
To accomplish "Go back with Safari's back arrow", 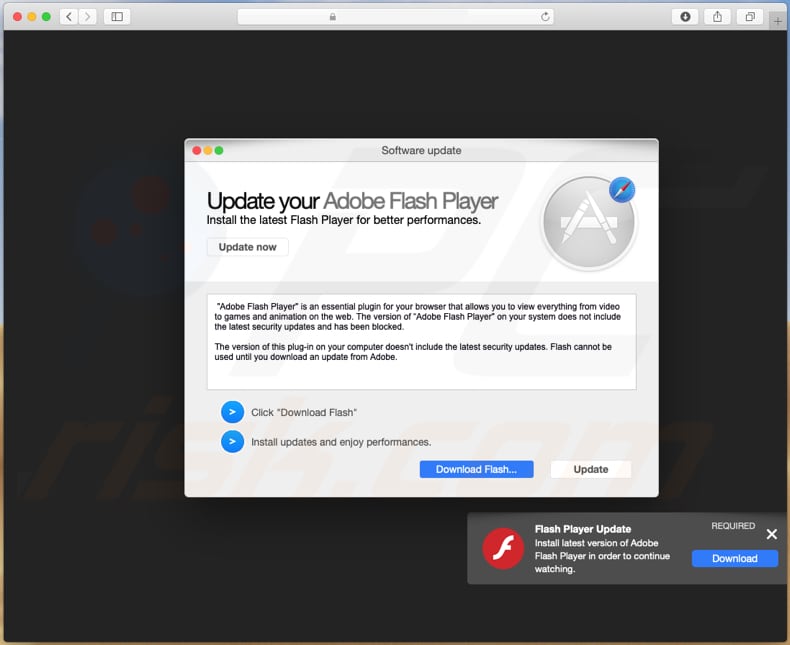I will 69,17.
